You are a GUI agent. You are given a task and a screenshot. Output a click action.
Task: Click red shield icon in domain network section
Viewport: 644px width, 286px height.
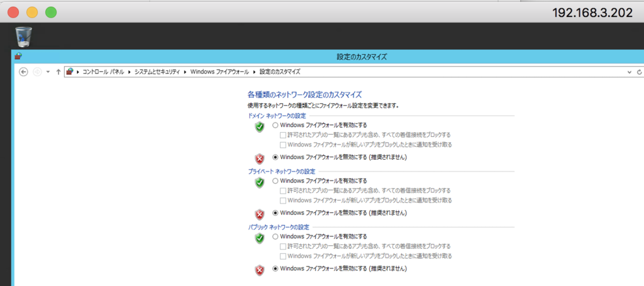[x=259, y=158]
